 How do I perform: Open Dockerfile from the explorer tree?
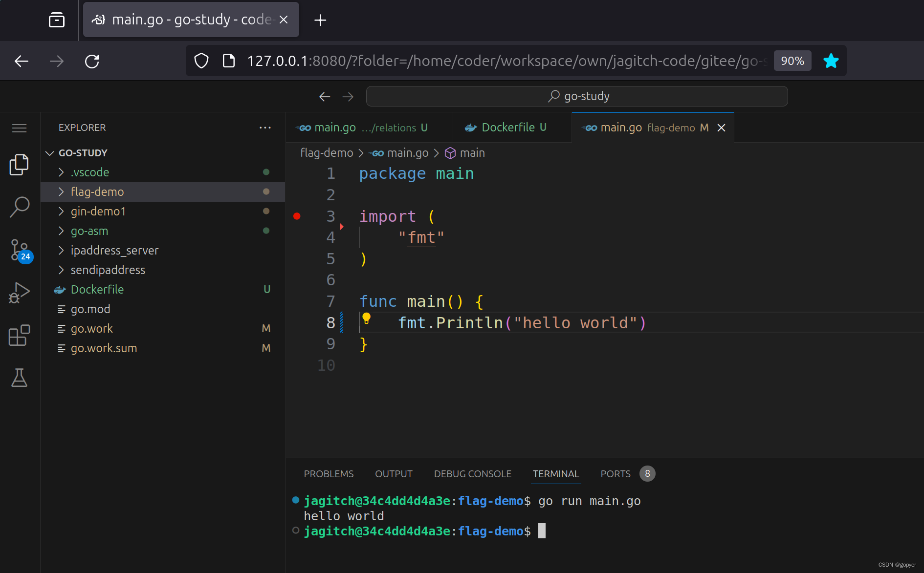(x=163, y=289)
